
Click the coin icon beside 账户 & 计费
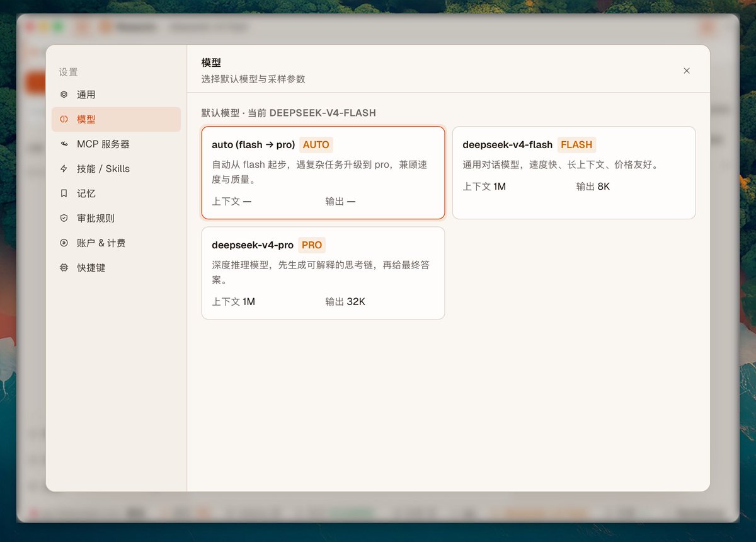tap(64, 243)
